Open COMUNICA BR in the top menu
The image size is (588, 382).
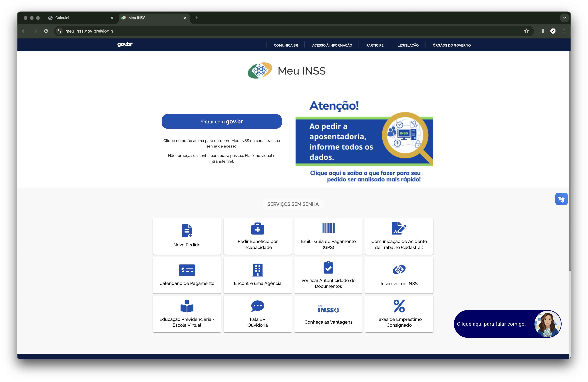(x=286, y=45)
